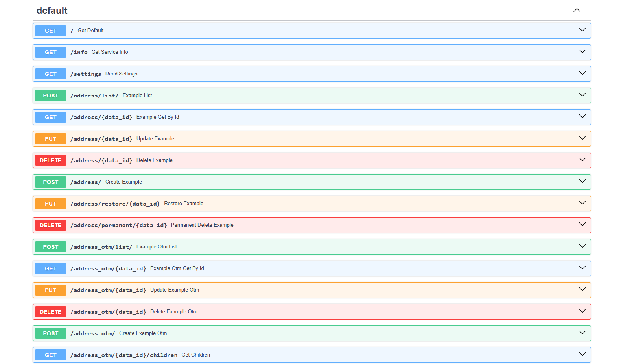The image size is (643, 364).
Task: Click the PUT badge for Update Example
Action: click(x=51, y=139)
